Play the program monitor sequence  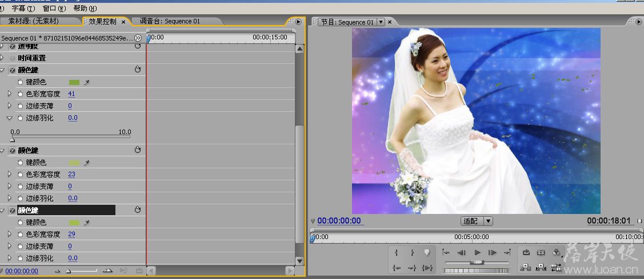477,252
